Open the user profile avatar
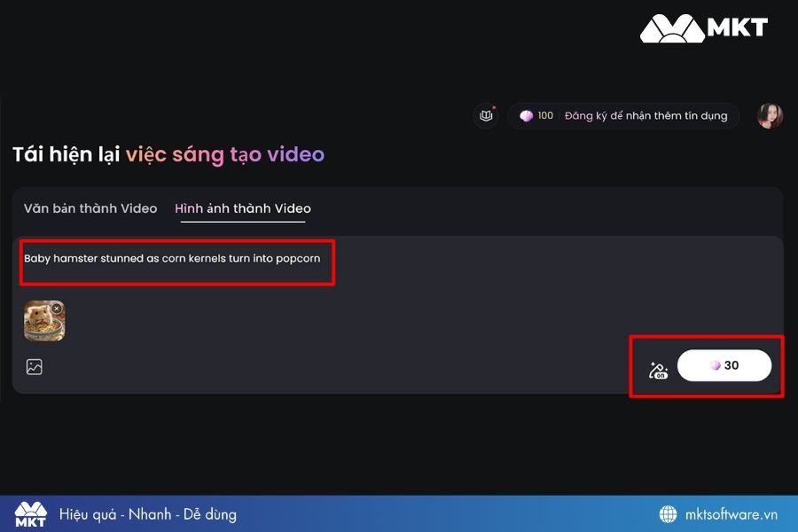Viewport: 798px width, 532px height. click(770, 116)
